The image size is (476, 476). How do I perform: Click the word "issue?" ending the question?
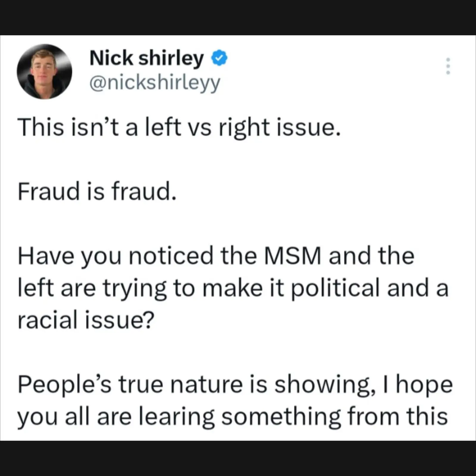click(x=120, y=320)
